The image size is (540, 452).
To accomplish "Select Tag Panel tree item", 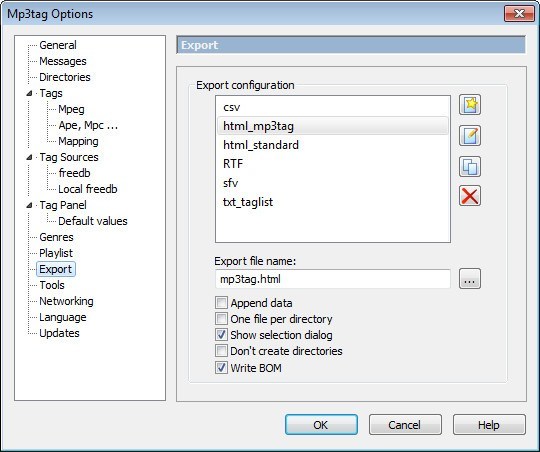I will coord(63,205).
